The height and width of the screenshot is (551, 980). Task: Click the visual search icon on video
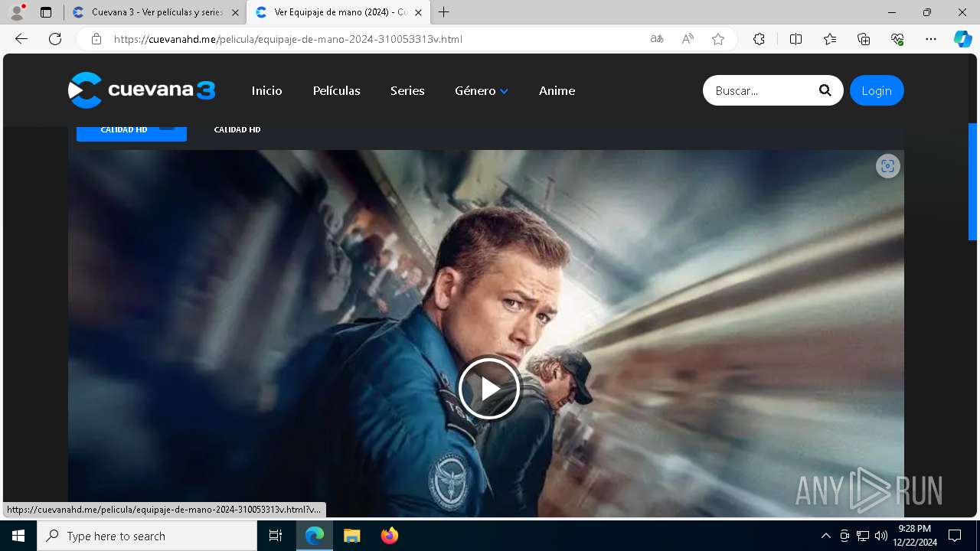point(887,166)
